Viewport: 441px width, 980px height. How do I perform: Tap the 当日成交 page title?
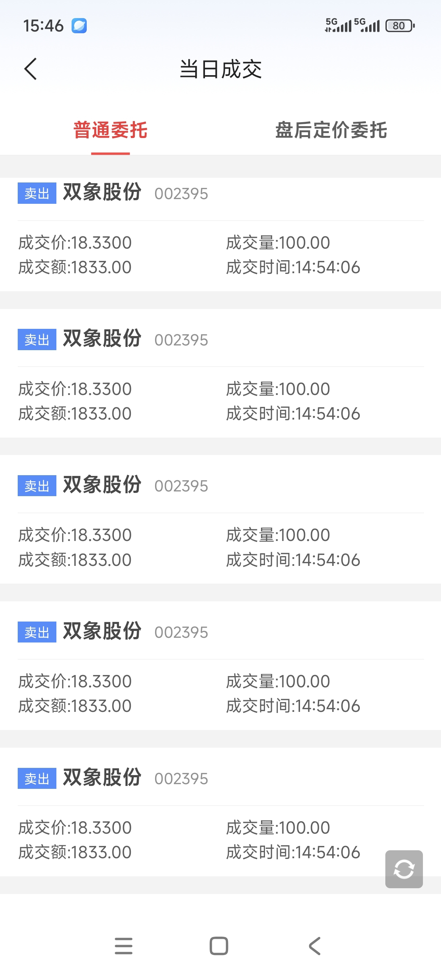(221, 69)
